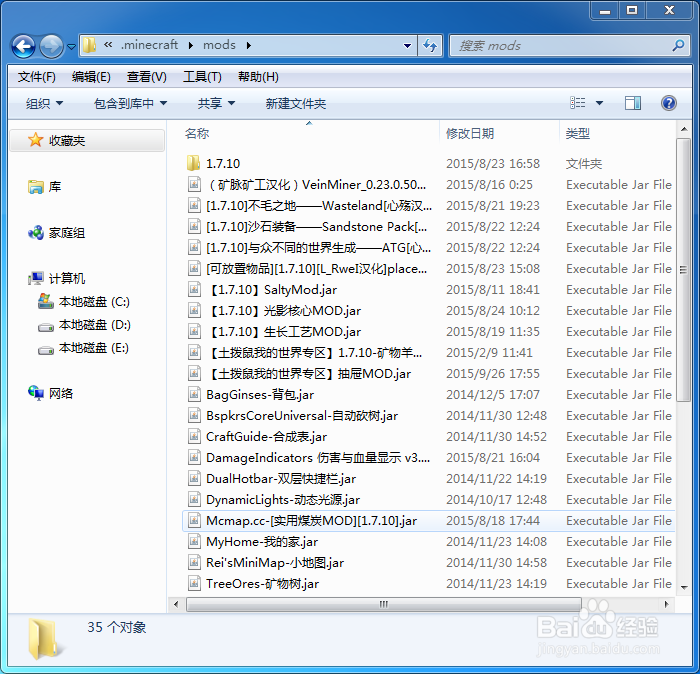This screenshot has width=700, height=674.
Task: Open the 共享 dropdown
Action: click(216, 104)
